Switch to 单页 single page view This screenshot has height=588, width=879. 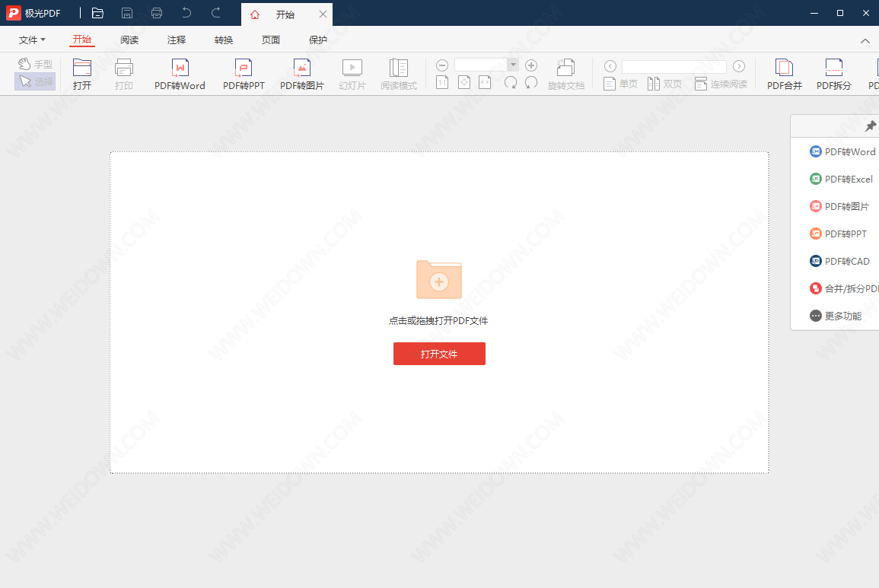(620, 84)
